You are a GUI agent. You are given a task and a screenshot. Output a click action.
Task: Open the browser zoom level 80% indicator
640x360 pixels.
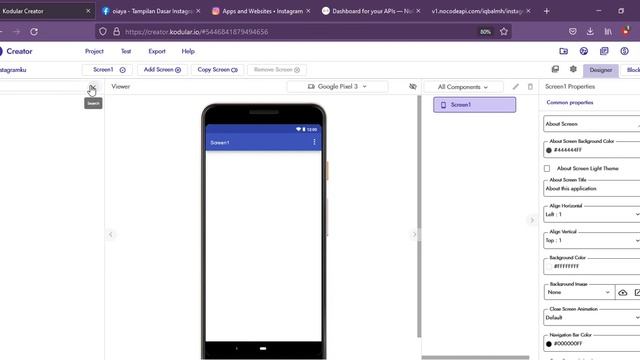[x=485, y=31]
